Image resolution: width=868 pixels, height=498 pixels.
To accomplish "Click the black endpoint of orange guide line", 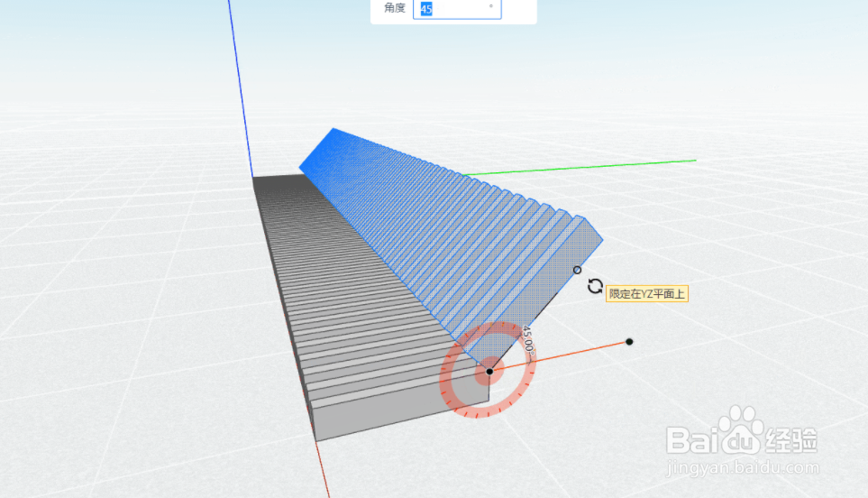I will 629,342.
